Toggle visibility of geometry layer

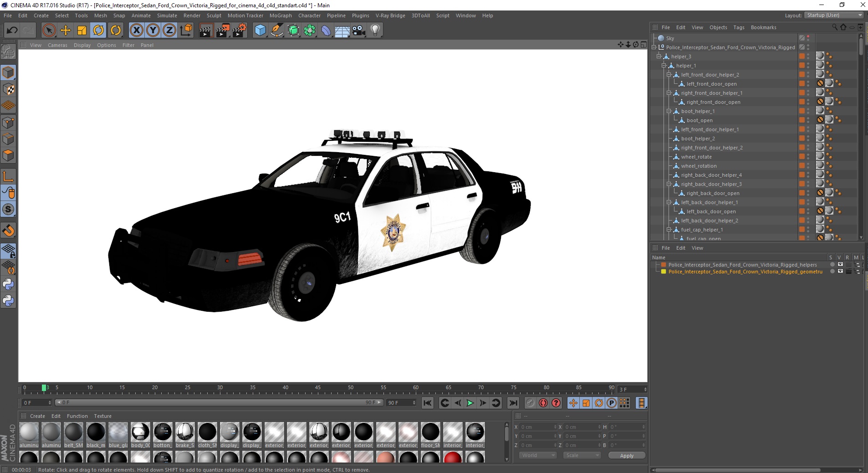click(x=840, y=271)
